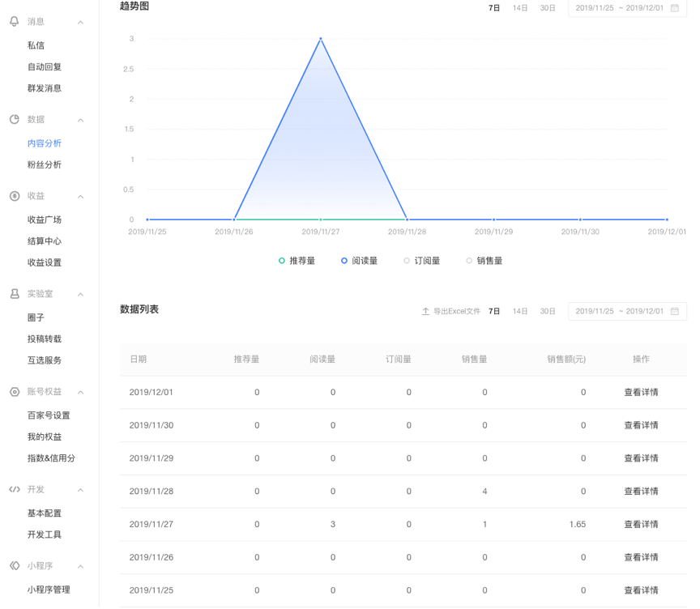Open 投稿转载 in the sidebar
This screenshot has width=700, height=609.
tap(45, 339)
